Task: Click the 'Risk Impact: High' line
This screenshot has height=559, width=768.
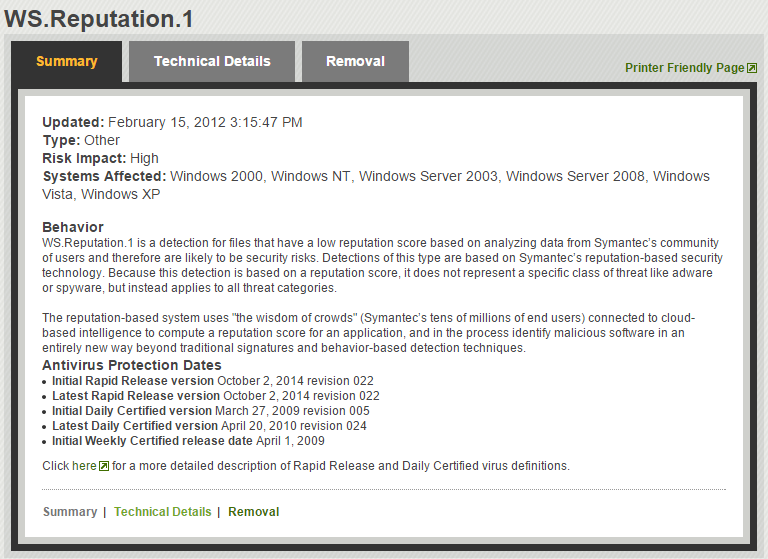Action: [x=100, y=158]
